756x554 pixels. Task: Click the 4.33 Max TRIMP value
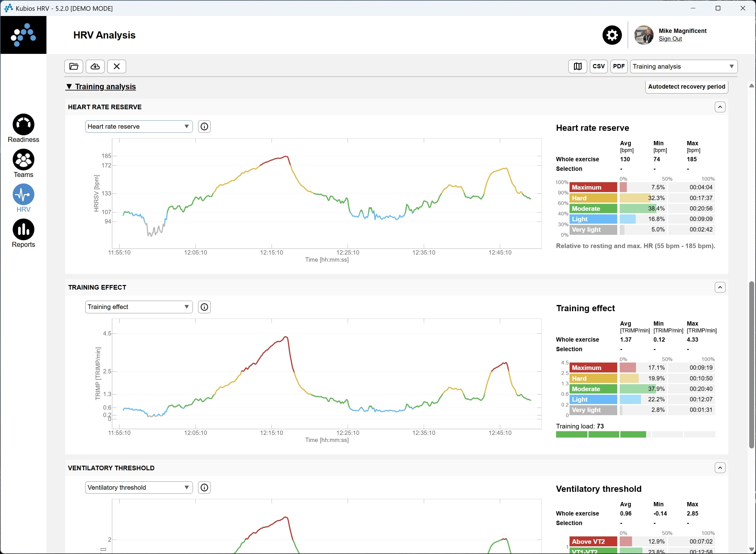pos(692,339)
